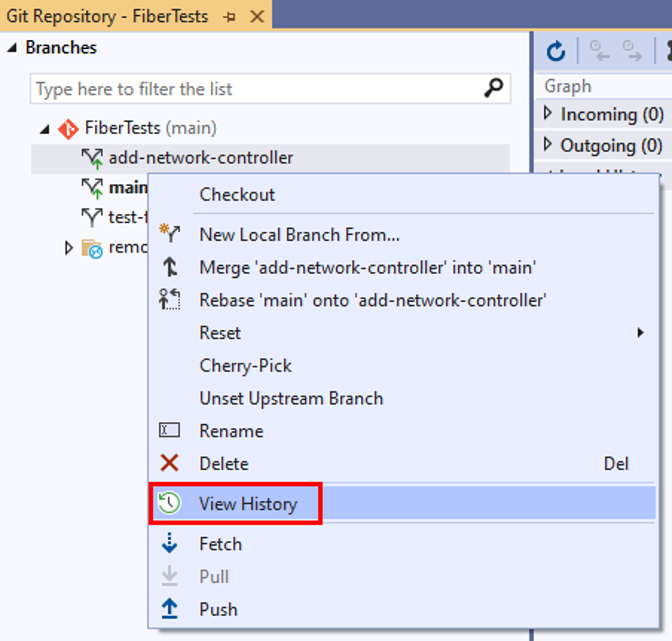Choose Cherry-Pick in the context menu

click(245, 365)
